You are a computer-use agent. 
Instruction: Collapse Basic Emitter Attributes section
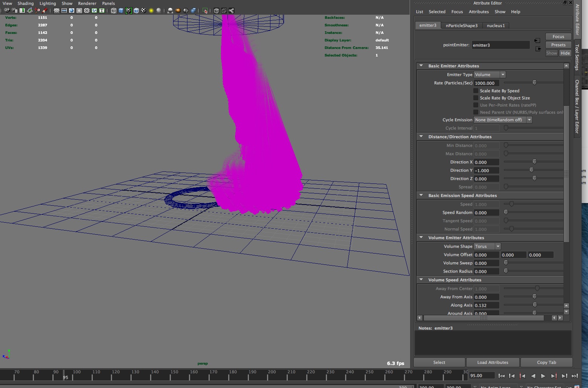[421, 66]
